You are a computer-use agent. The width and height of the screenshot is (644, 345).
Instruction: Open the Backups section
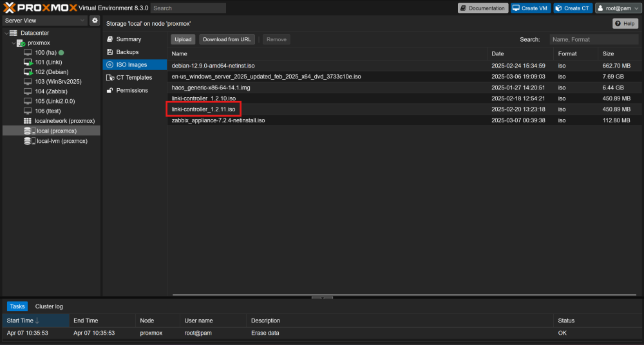[135, 52]
